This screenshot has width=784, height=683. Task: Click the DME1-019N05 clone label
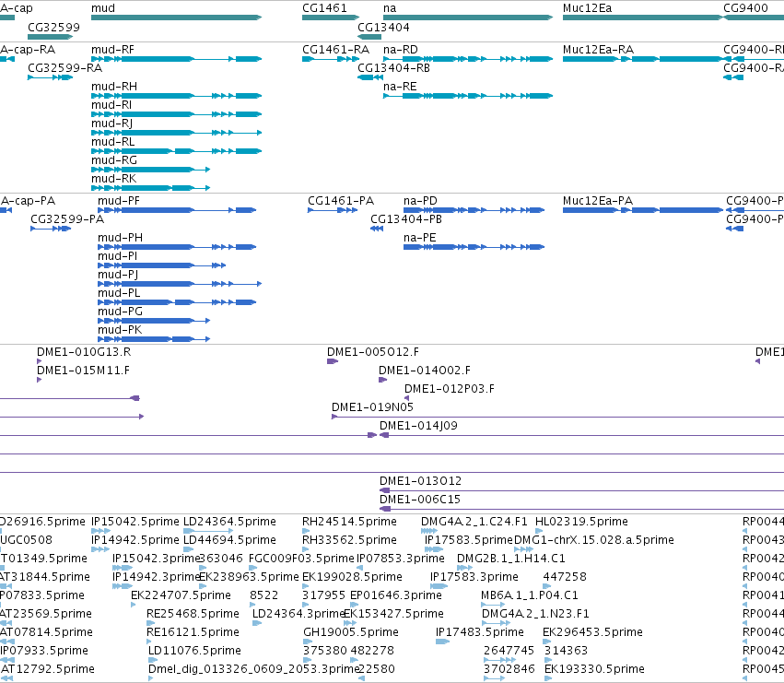(372, 407)
